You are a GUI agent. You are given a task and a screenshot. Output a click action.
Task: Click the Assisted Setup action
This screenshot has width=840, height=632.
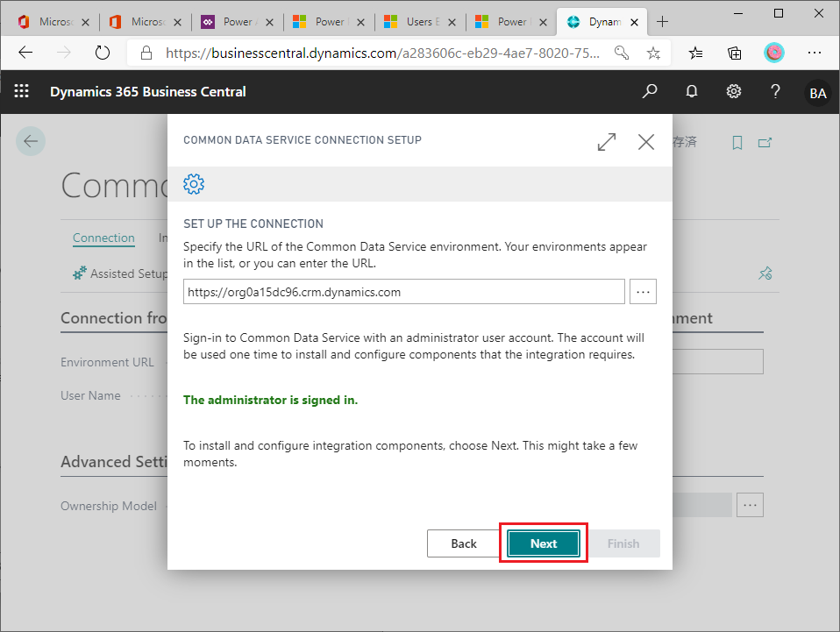pyautogui.click(x=120, y=273)
